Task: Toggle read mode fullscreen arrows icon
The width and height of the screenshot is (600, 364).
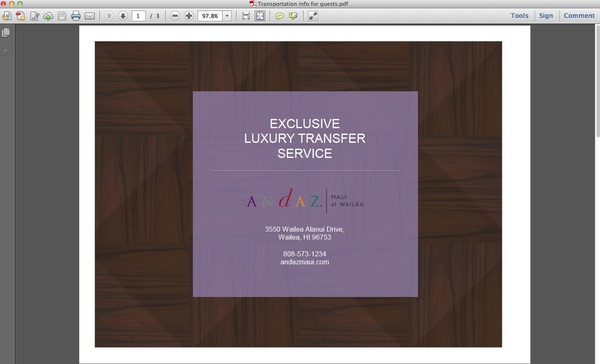Action: coord(313,16)
